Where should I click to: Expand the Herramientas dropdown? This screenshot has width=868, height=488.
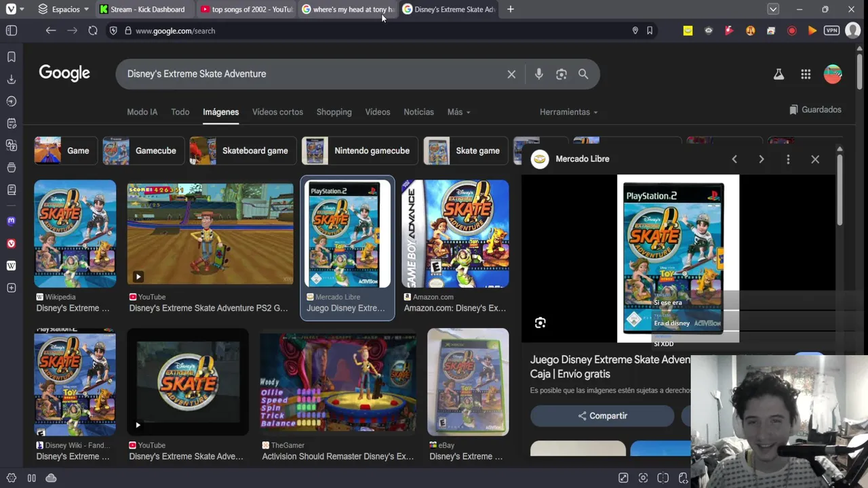click(568, 112)
